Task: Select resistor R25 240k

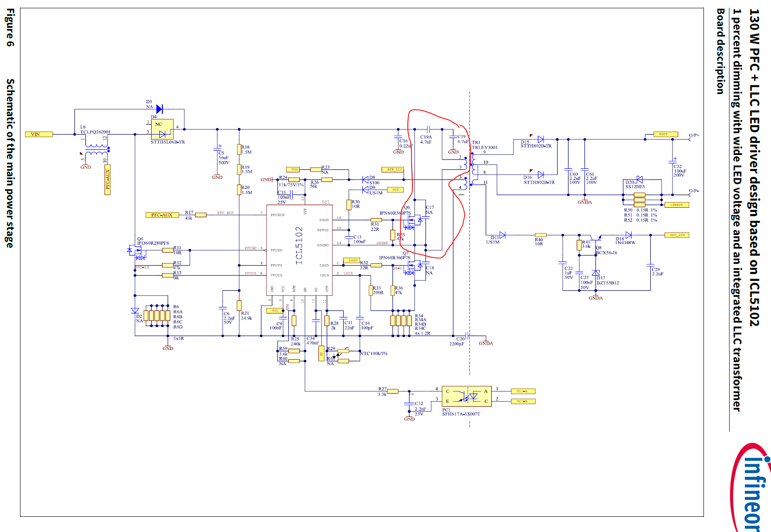Action: 294,321
